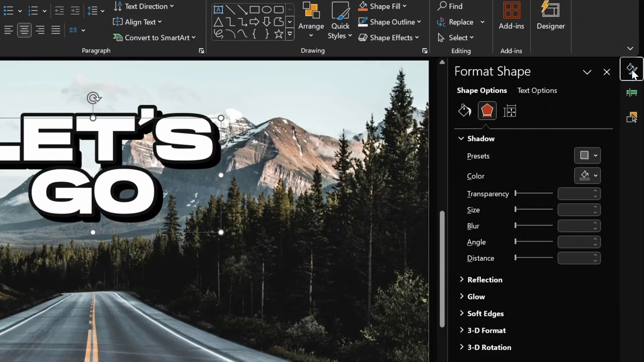644x362 pixels.
Task: Select the straight Line shape
Action: pyautogui.click(x=230, y=9)
